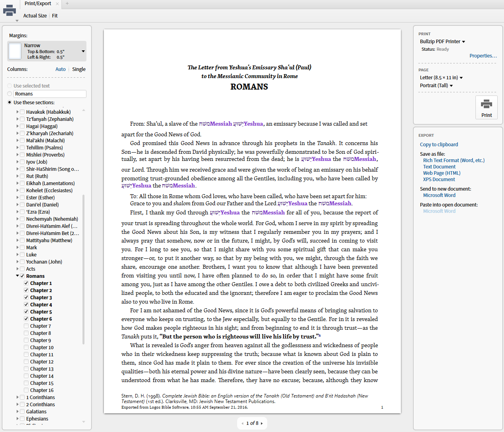This screenshot has height=432, width=504.
Task: Click the printer icon at top left
Action: click(10, 10)
